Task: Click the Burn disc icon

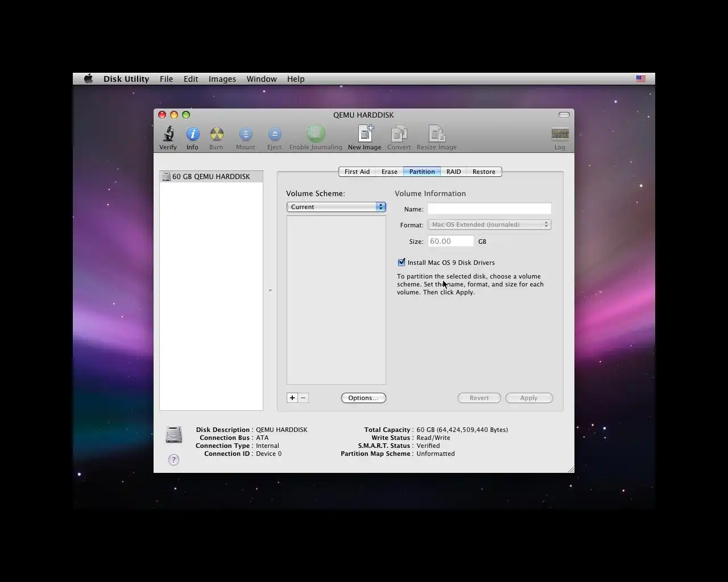Action: click(x=216, y=134)
